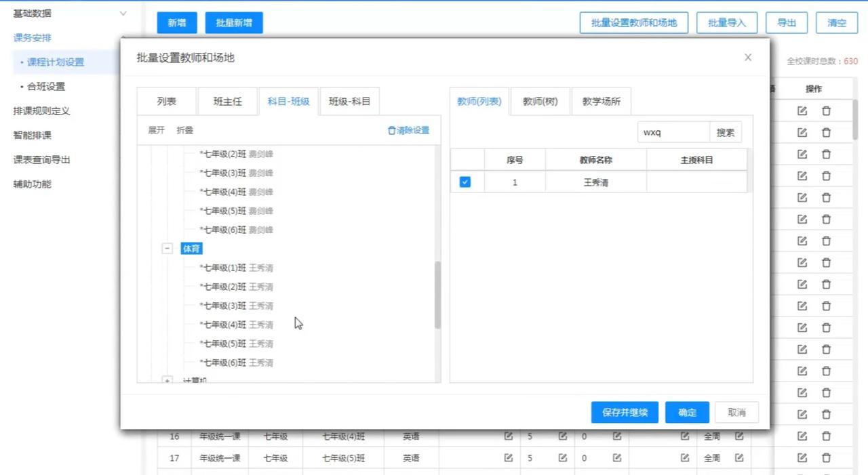The width and height of the screenshot is (868, 475).
Task: Click the trash icon beside 清除设置
Action: (391, 130)
